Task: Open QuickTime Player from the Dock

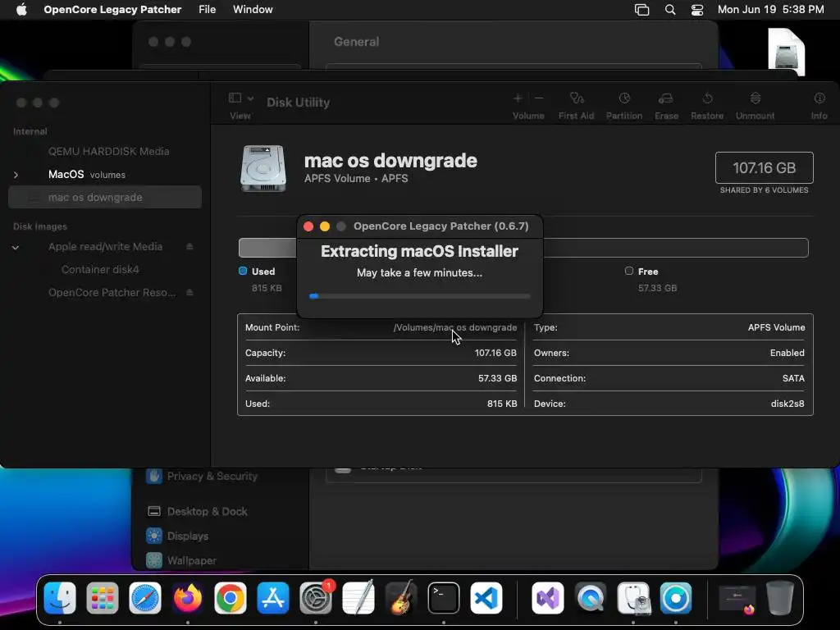Action: click(x=591, y=598)
